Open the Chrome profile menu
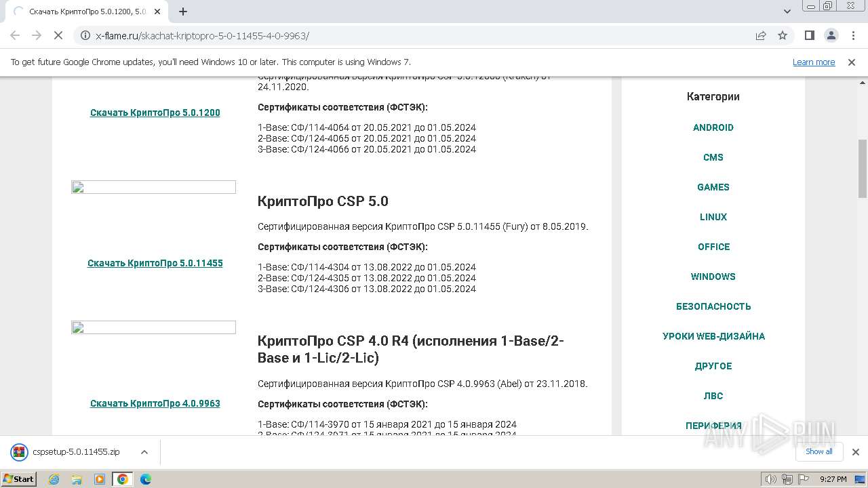 (x=831, y=35)
